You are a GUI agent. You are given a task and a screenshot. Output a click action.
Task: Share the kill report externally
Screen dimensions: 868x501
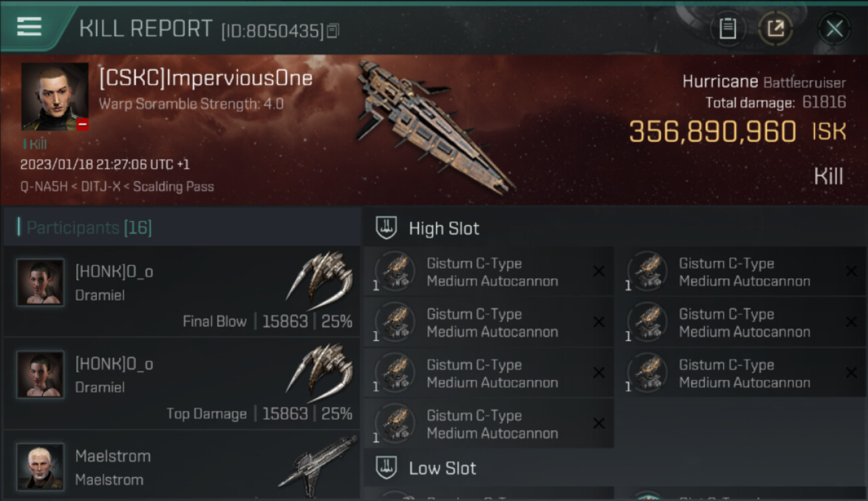[775, 29]
